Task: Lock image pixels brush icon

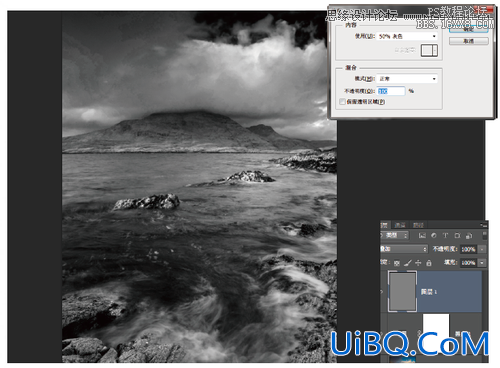Action: coord(408,263)
